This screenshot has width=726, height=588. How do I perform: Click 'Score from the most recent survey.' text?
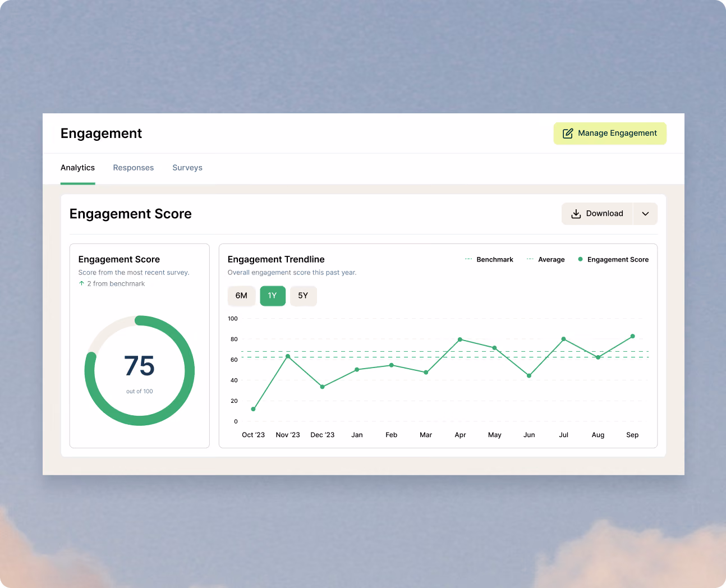[x=134, y=273]
